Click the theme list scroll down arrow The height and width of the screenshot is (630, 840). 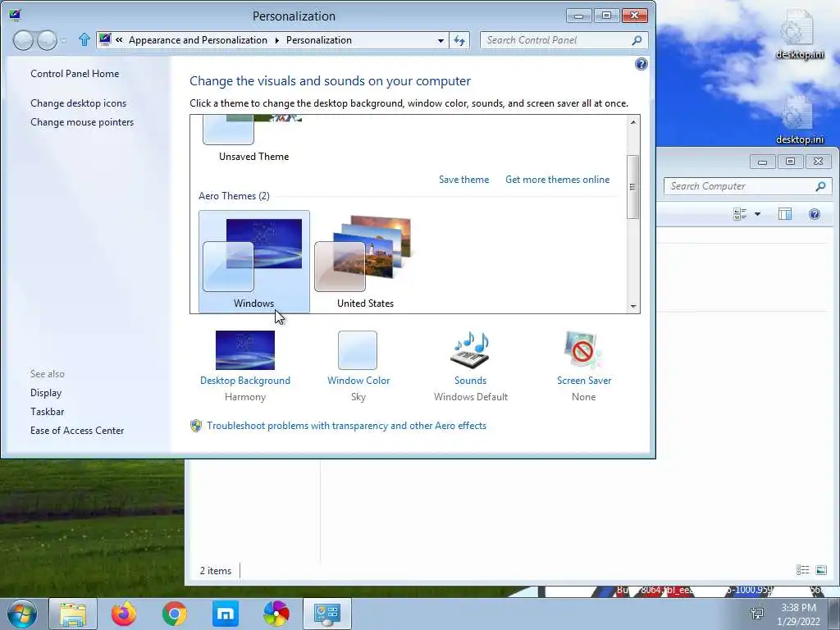coord(633,306)
